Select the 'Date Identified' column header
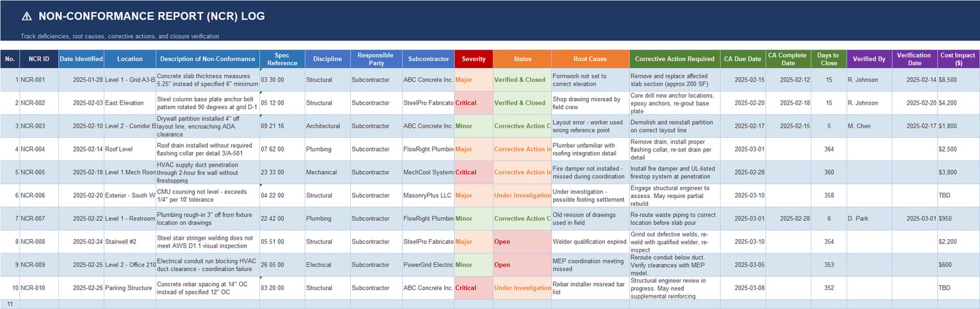The height and width of the screenshot is (309, 980). (x=81, y=59)
